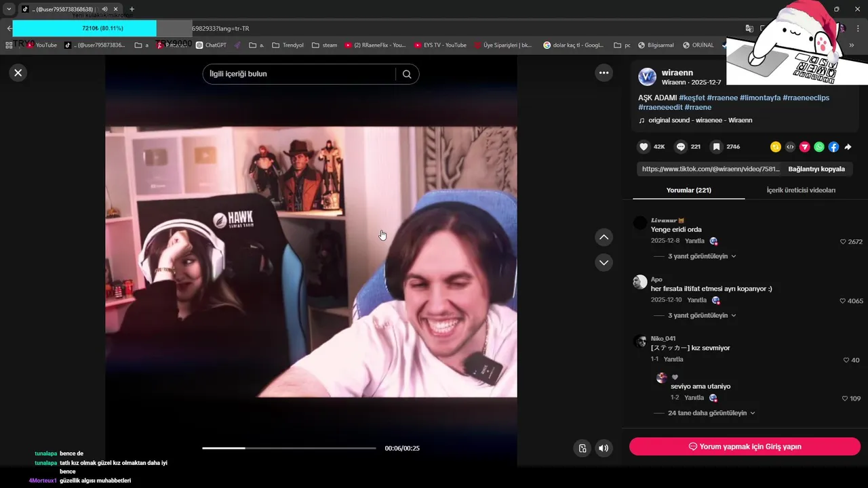Open the Trendyol bookmarks folder

click(288, 45)
